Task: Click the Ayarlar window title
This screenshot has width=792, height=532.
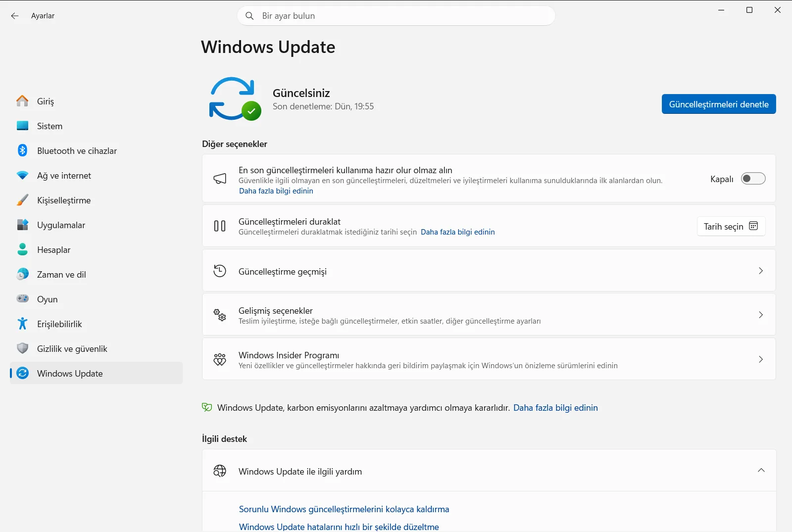Action: (x=43, y=16)
